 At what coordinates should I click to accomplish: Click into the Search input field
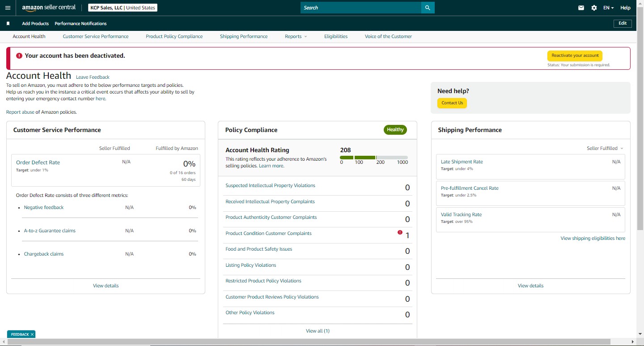point(361,8)
